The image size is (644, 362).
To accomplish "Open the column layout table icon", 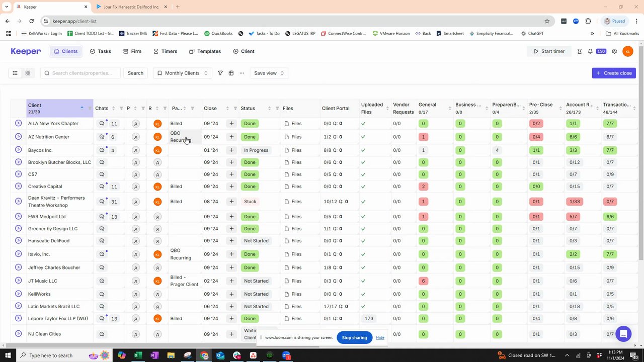I will tap(231, 73).
